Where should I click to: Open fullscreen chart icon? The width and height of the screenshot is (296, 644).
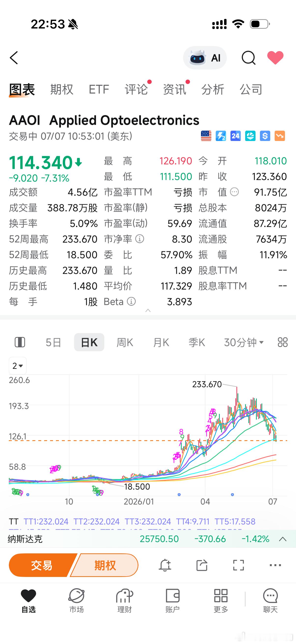239,565
